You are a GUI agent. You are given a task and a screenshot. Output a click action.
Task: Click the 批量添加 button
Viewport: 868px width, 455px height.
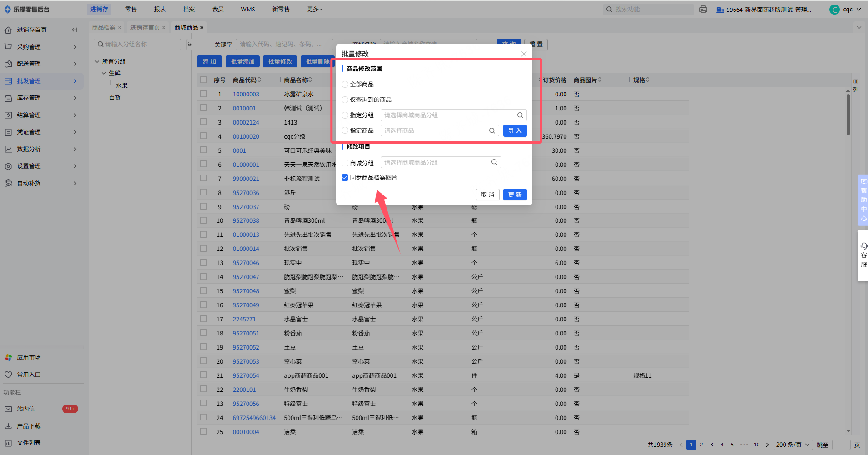coord(243,61)
